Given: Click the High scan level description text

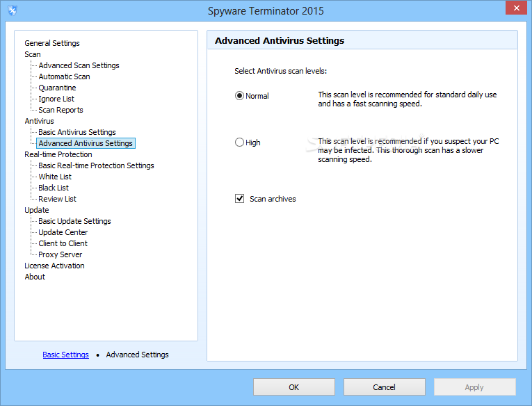Looking at the screenshot, I should point(408,150).
